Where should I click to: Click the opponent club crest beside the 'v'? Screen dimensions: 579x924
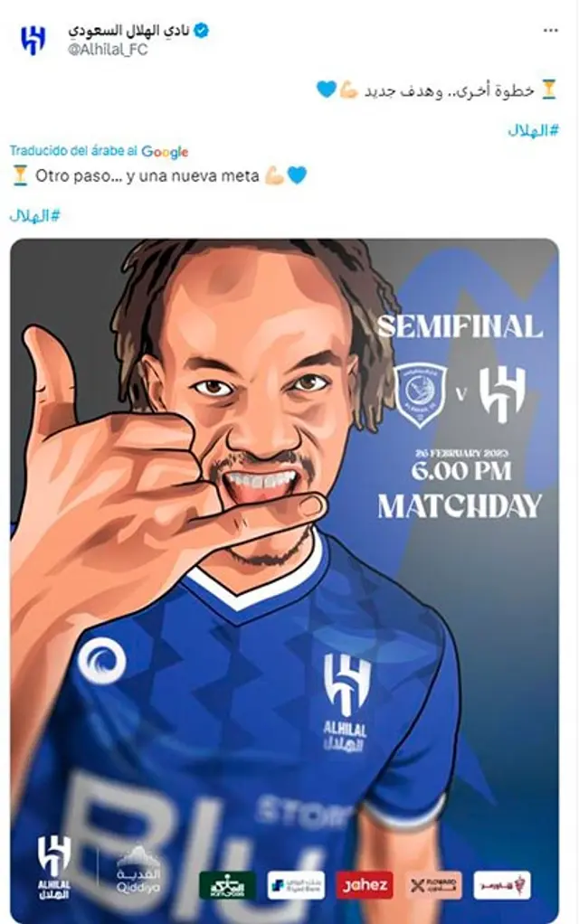(x=422, y=394)
